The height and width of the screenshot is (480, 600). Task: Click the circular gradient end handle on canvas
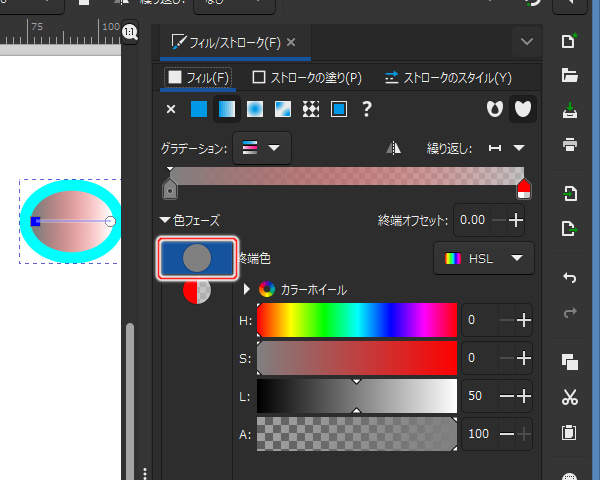(110, 221)
